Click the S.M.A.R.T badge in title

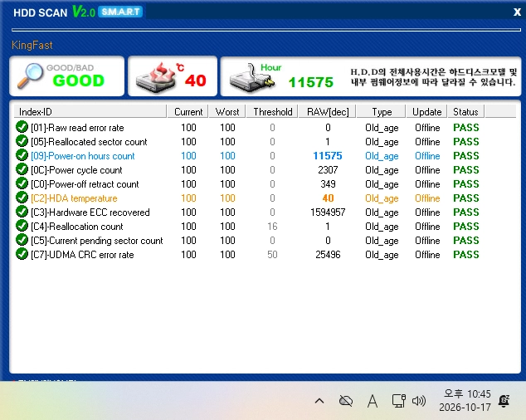121,12
